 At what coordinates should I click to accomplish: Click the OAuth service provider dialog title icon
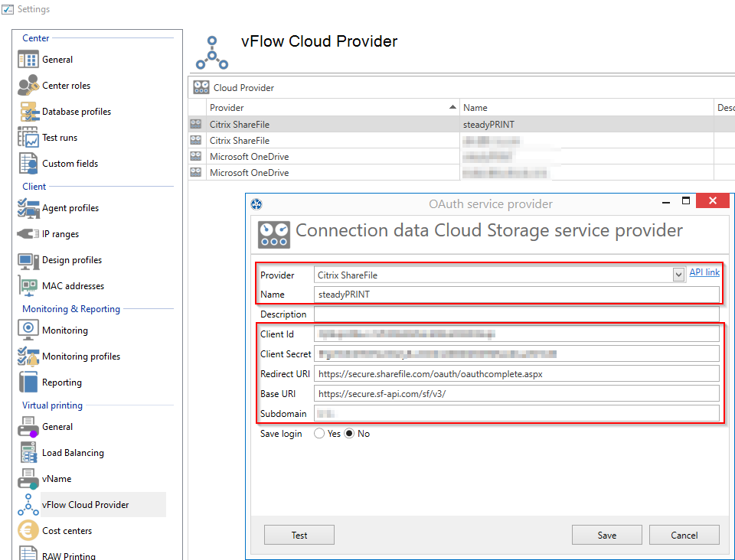pyautogui.click(x=256, y=204)
